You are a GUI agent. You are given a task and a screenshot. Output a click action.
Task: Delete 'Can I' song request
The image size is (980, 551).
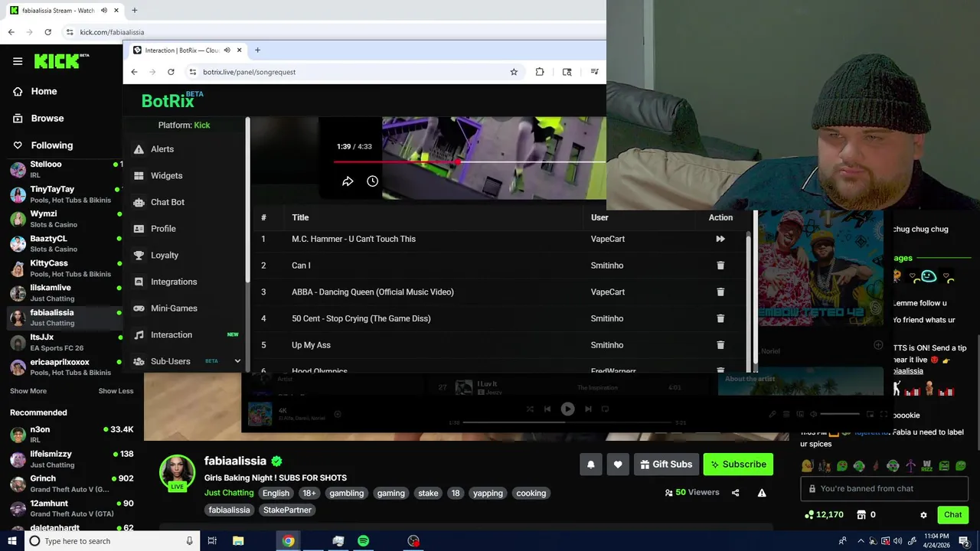click(720, 266)
